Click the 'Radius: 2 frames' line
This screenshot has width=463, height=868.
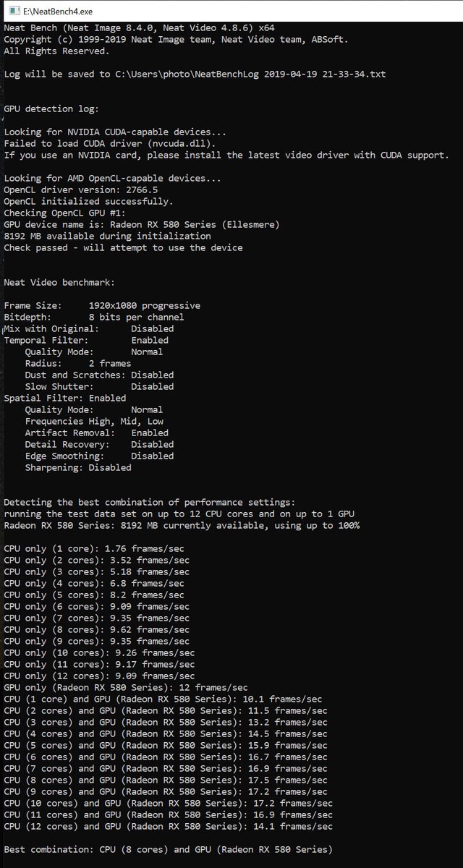[78, 364]
